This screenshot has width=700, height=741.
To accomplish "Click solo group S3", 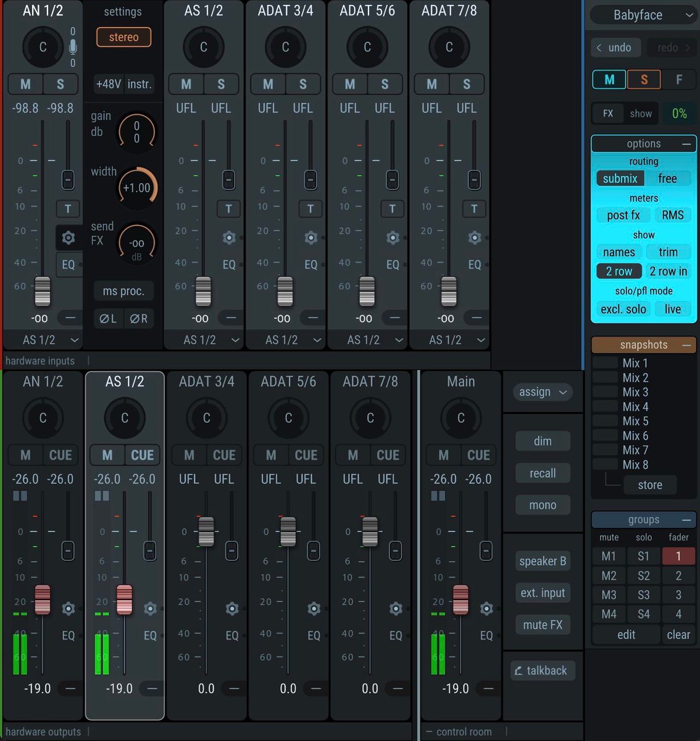I will (x=643, y=595).
